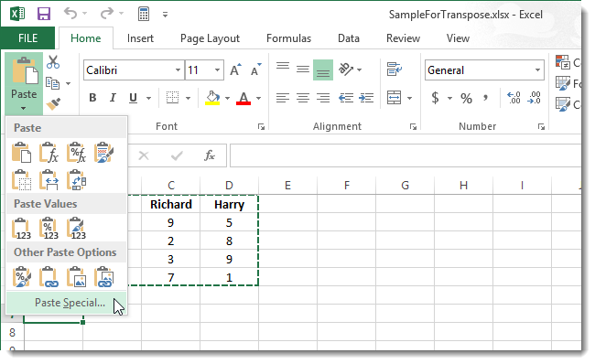Open the Font dialog launcher
Viewport: 595px width, 364px height.
coord(261,126)
